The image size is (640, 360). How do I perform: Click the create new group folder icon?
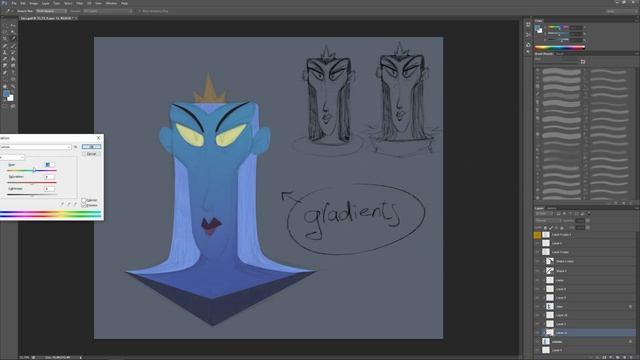click(x=618, y=357)
